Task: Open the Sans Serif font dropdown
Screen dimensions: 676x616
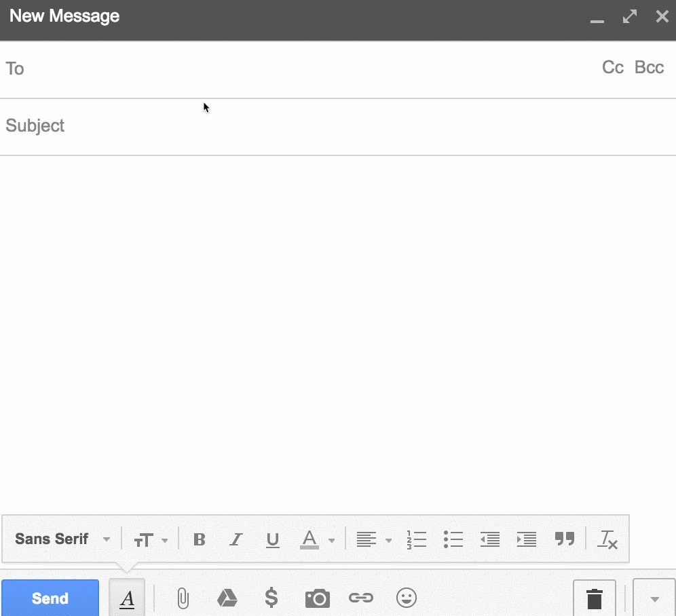Action: click(62, 539)
